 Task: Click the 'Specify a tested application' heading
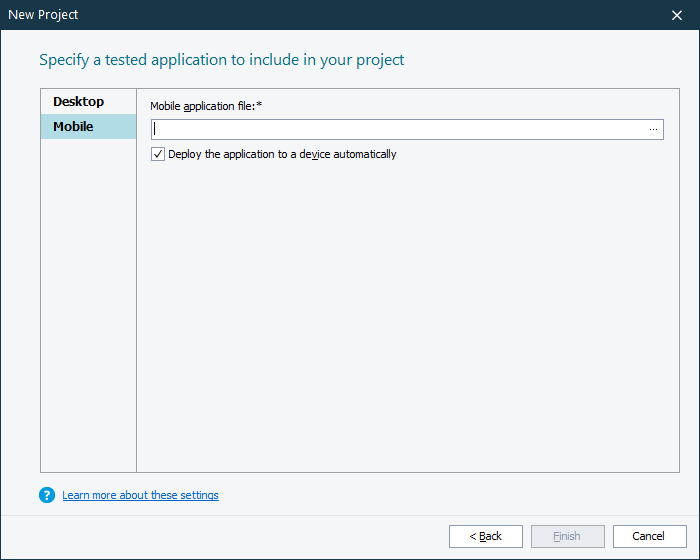[x=221, y=60]
